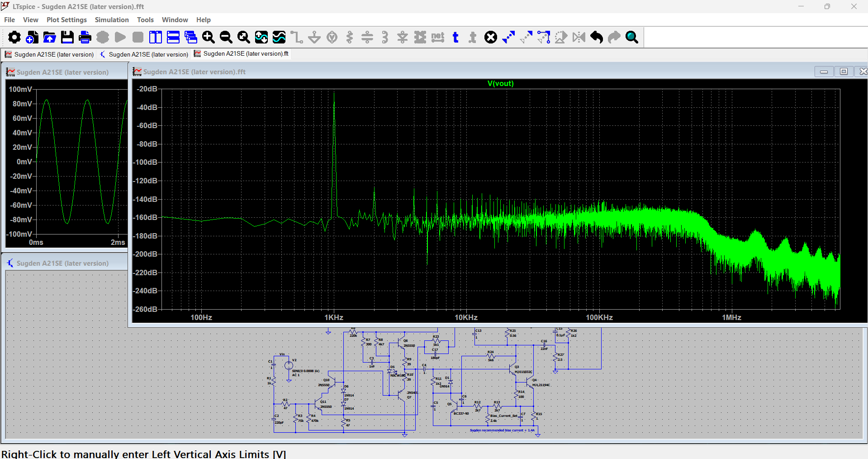Tile windows horizontally with the toolbar icon
Viewport: 868px width, 459px height.
tap(173, 37)
